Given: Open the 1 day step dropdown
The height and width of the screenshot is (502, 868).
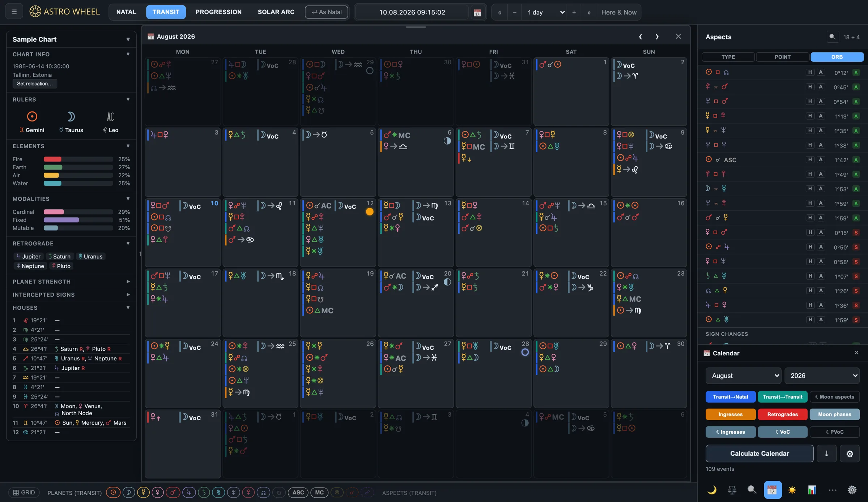Looking at the screenshot, I should (545, 12).
